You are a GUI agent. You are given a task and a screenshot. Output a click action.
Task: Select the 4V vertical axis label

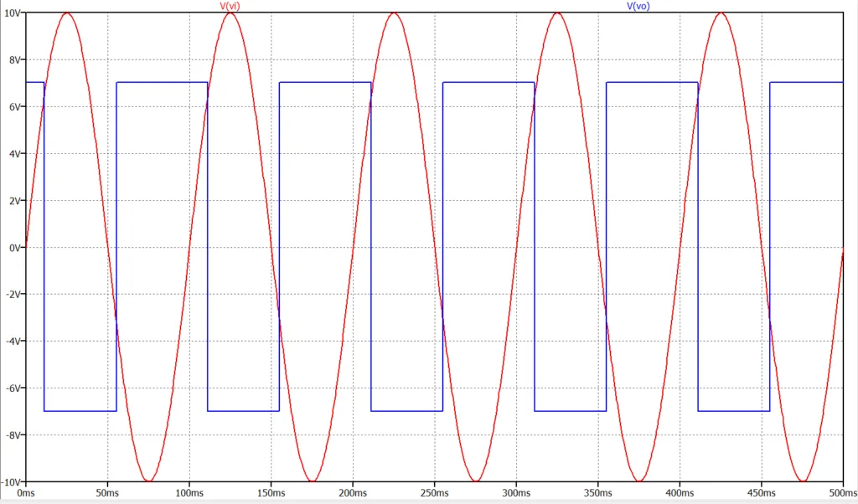pos(13,154)
